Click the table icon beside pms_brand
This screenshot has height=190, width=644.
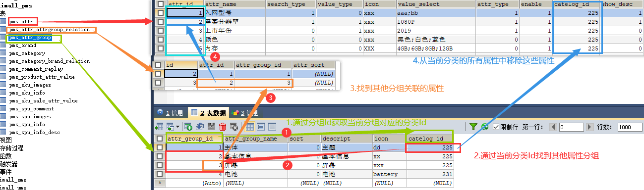coord(3,46)
